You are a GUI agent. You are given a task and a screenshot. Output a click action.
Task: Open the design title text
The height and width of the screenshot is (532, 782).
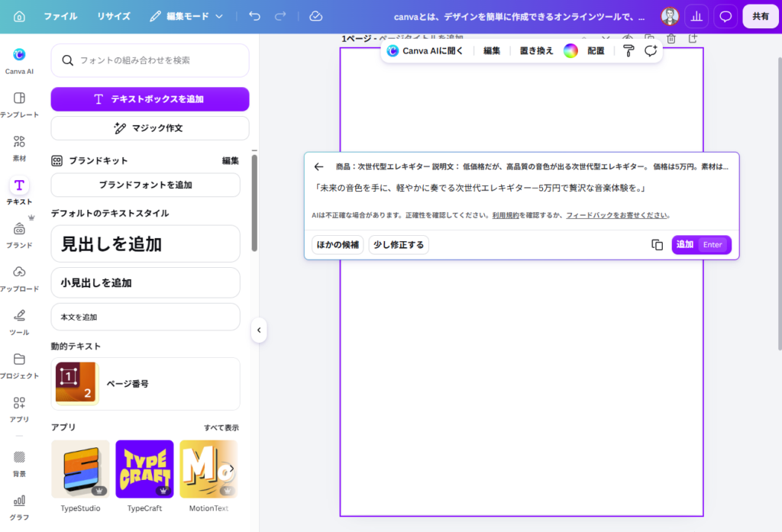pyautogui.click(x=519, y=17)
